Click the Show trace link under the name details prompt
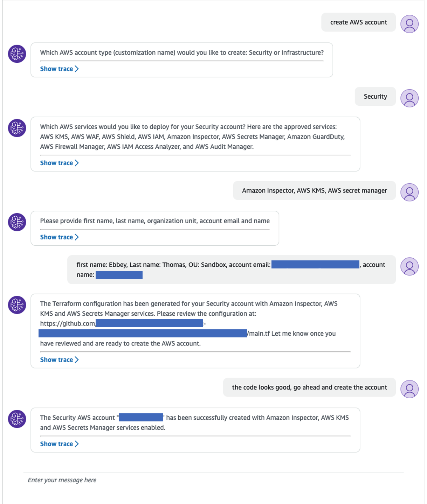Image resolution: width=427 pixels, height=504 pixels. coord(59,237)
